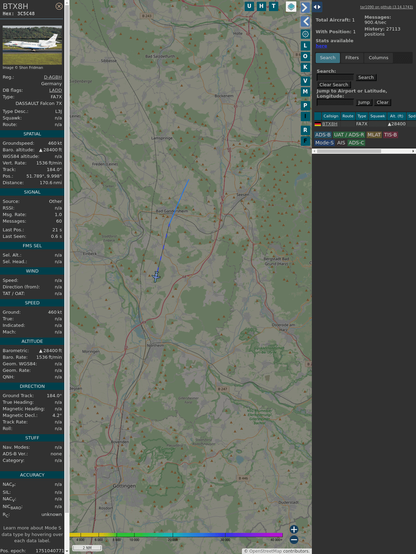Click the Search text input field
Viewport: 416px width, 554px height.
335,77
